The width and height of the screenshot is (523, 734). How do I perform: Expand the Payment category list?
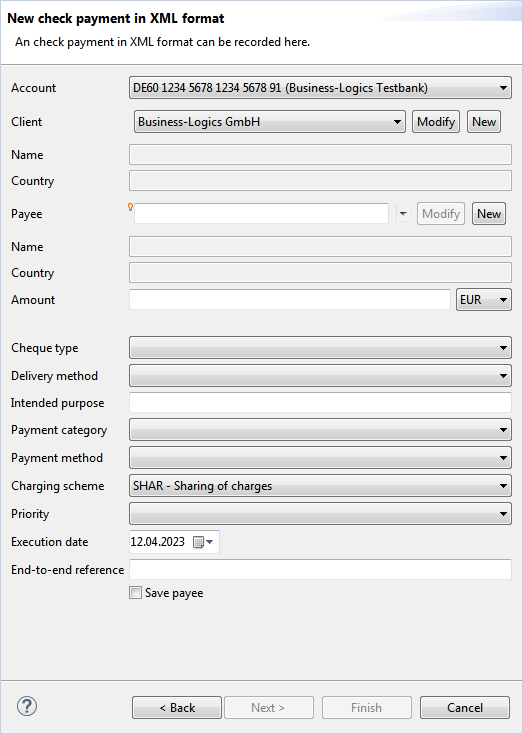coord(320,430)
